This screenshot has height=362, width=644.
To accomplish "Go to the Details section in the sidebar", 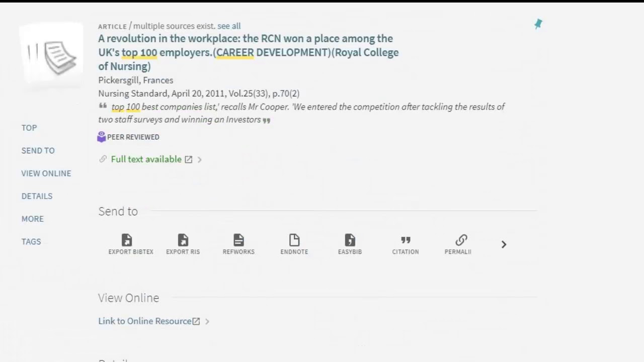I will click(37, 196).
